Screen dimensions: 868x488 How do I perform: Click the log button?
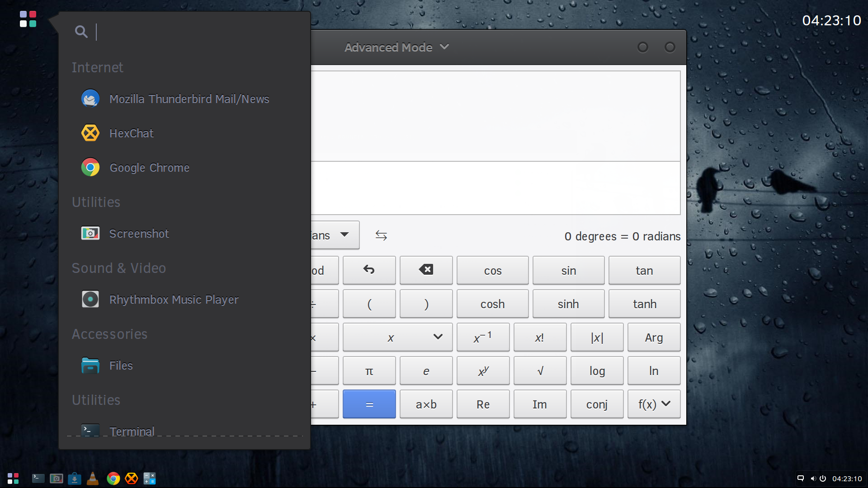597,371
